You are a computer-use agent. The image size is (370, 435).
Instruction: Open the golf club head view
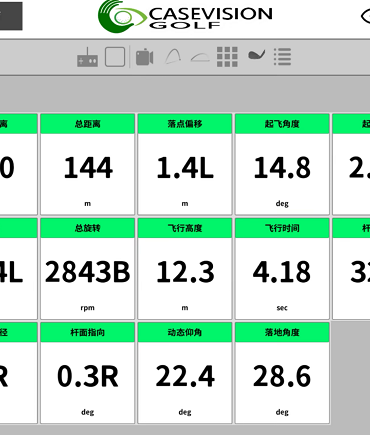pos(256,55)
